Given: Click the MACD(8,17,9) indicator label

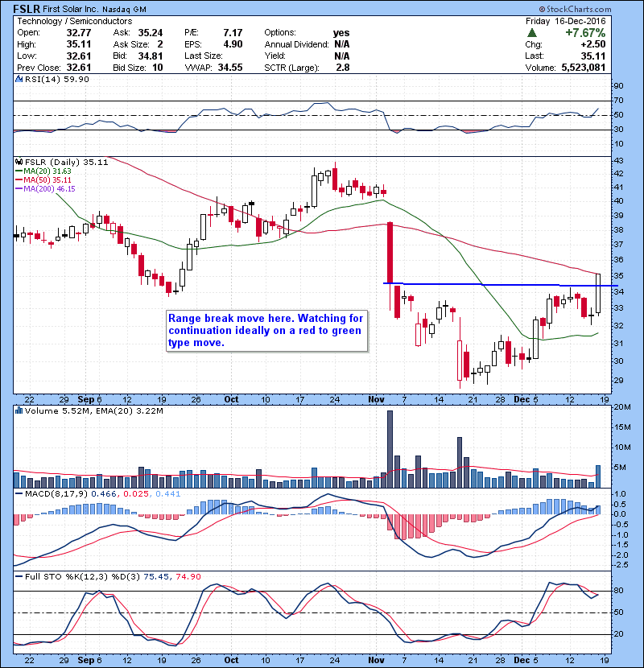Looking at the screenshot, I should [56, 494].
